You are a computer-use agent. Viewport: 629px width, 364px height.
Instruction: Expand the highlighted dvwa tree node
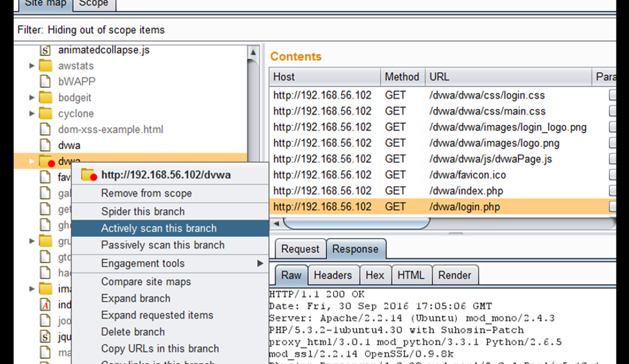click(x=32, y=161)
